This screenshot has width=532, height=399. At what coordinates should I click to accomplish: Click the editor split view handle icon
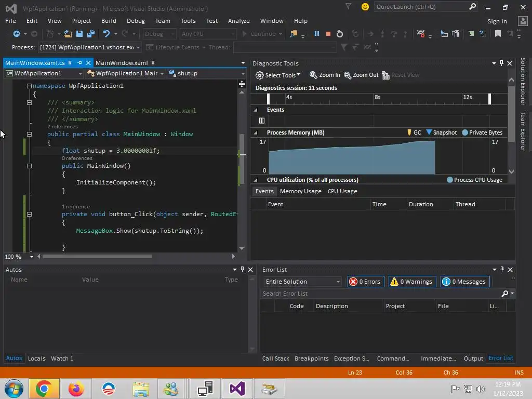pyautogui.click(x=242, y=84)
